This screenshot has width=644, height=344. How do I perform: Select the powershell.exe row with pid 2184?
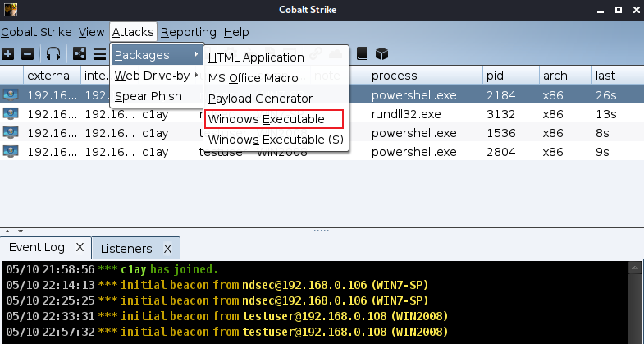coord(322,95)
